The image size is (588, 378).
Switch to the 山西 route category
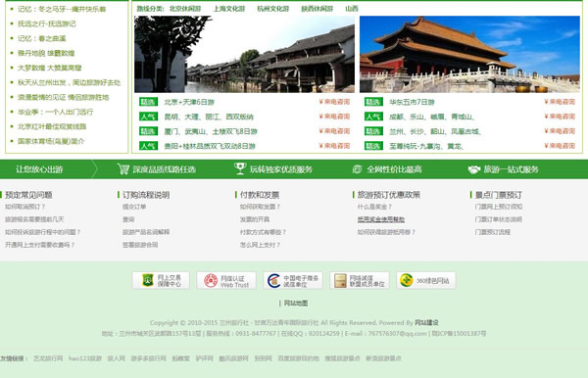352,8
